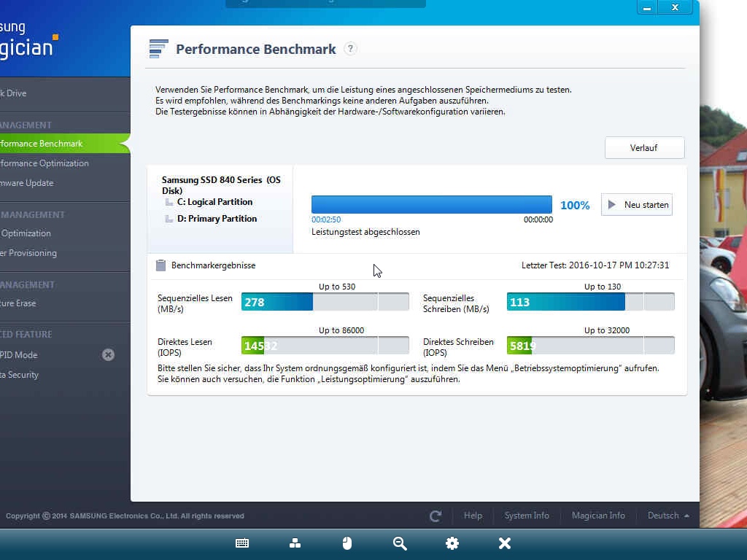747x560 pixels.
Task: Click the monitors layout icon in bottom toolbar
Action: coord(295,543)
